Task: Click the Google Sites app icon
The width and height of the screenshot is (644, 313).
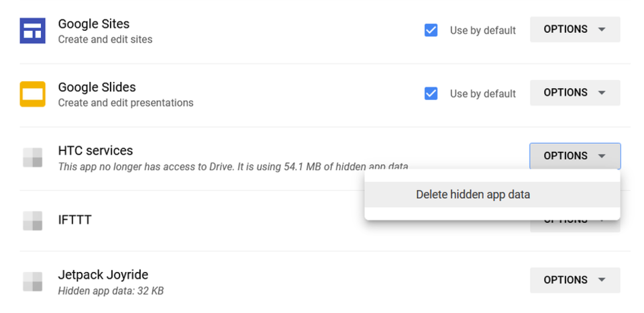Action: (32, 30)
